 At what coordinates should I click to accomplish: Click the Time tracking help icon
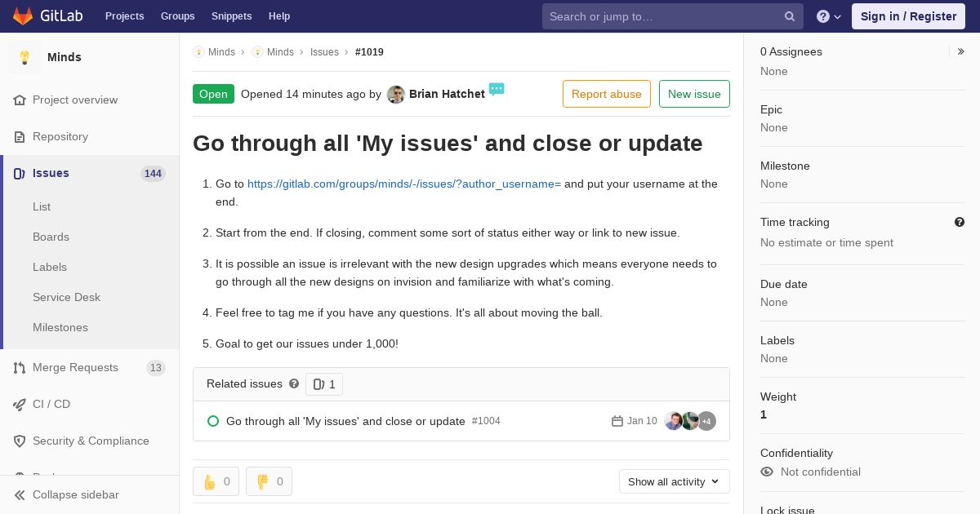pyautogui.click(x=960, y=222)
